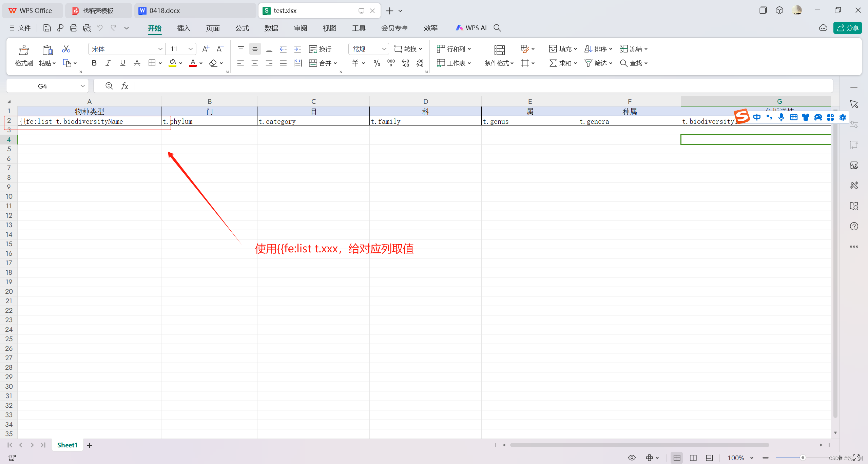The image size is (868, 464).
Task: Toggle Italic formatting
Action: pyautogui.click(x=108, y=63)
